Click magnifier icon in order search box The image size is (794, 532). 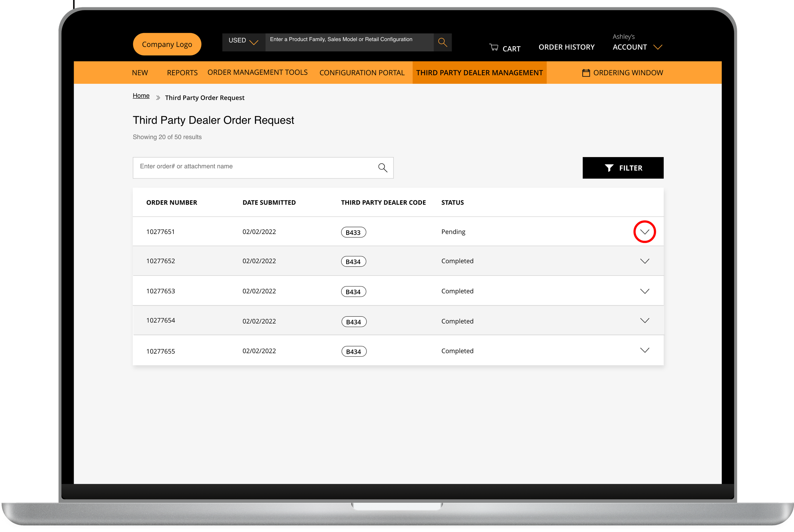click(x=383, y=168)
